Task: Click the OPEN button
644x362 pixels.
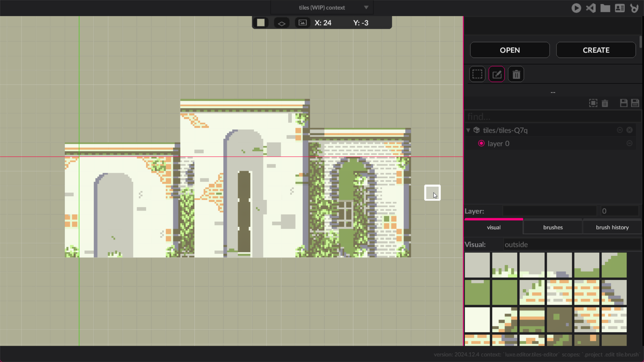Action: (x=510, y=50)
